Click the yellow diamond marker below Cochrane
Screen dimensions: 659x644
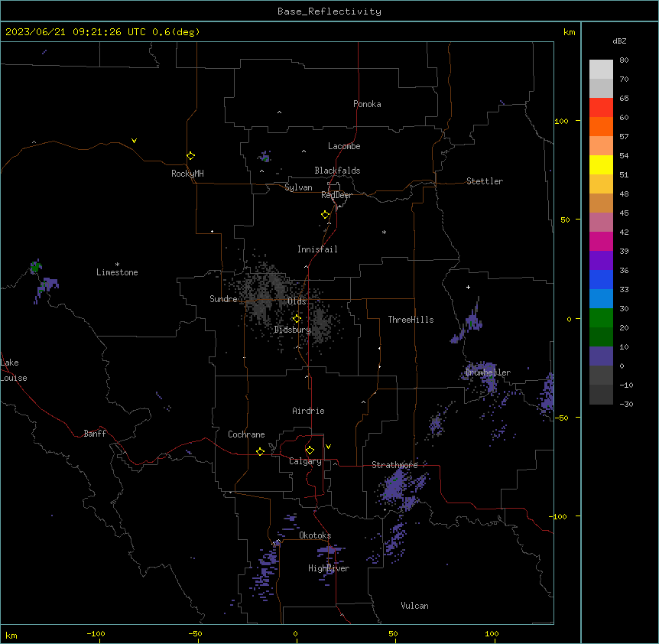click(260, 451)
